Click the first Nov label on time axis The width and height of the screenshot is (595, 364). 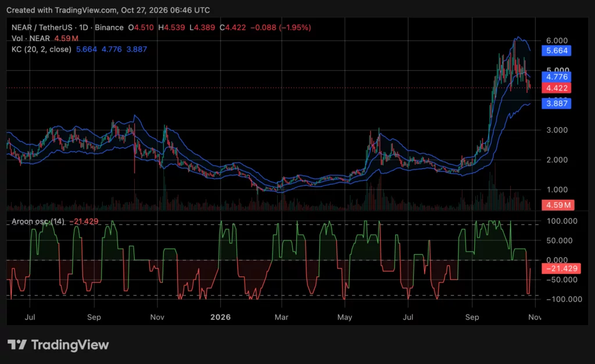tap(157, 317)
